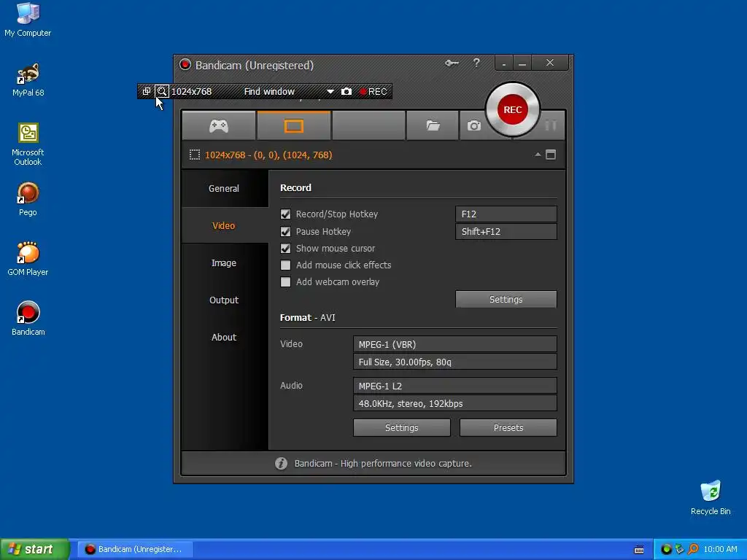This screenshot has height=560, width=747.
Task: Open the output folder icon in Bandicam
Action: click(x=433, y=125)
